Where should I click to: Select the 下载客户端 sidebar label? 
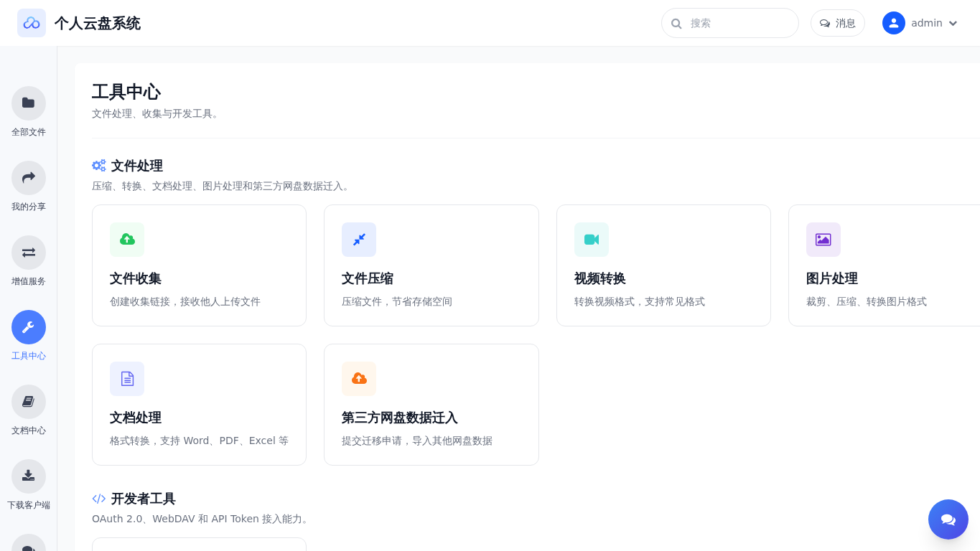click(x=29, y=505)
